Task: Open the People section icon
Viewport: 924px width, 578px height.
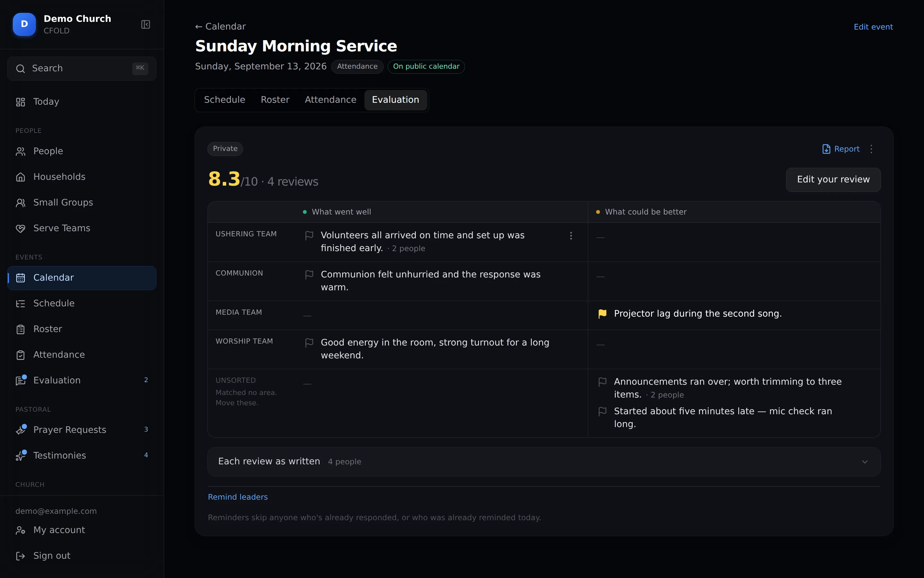Action: tap(21, 151)
